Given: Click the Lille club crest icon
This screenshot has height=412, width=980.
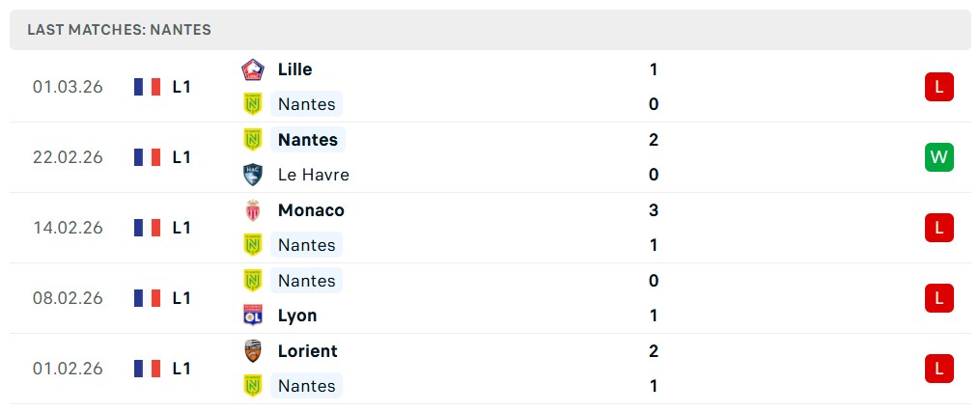Looking at the screenshot, I should 253,69.
